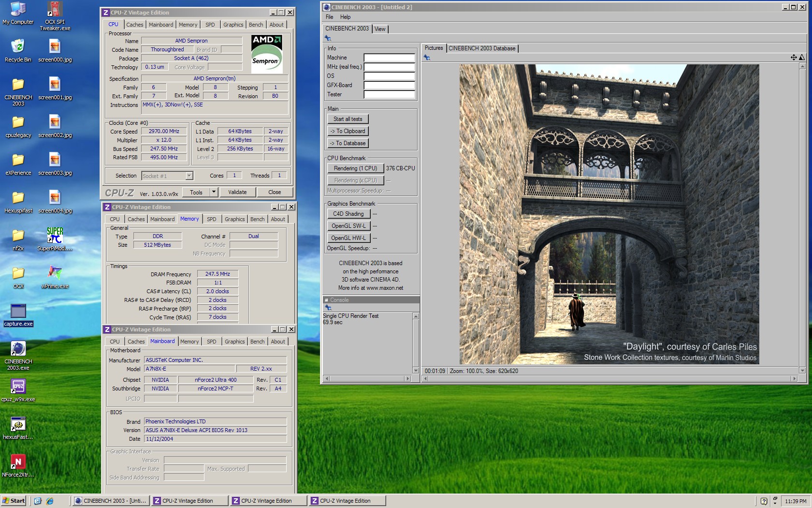The height and width of the screenshot is (508, 812).
Task: Select screen000.jpg desktop file
Action: 55,51
